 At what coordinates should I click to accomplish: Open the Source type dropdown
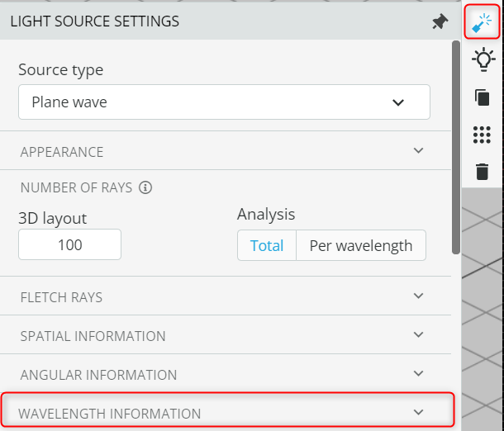click(x=225, y=102)
